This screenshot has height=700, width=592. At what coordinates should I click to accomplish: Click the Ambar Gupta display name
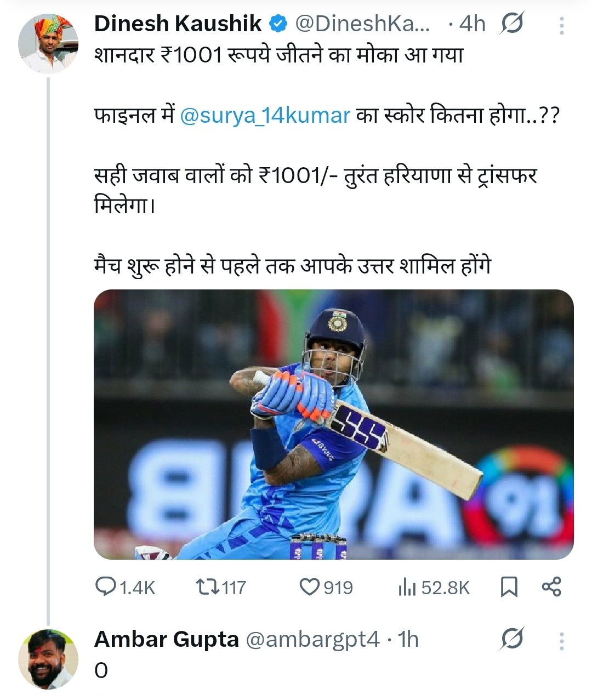pos(166,639)
